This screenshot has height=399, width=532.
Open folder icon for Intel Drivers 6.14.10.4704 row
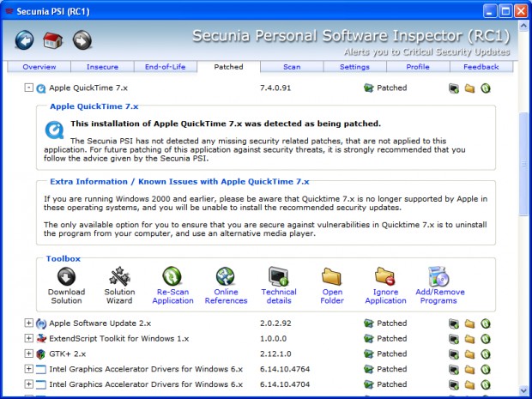coord(469,384)
